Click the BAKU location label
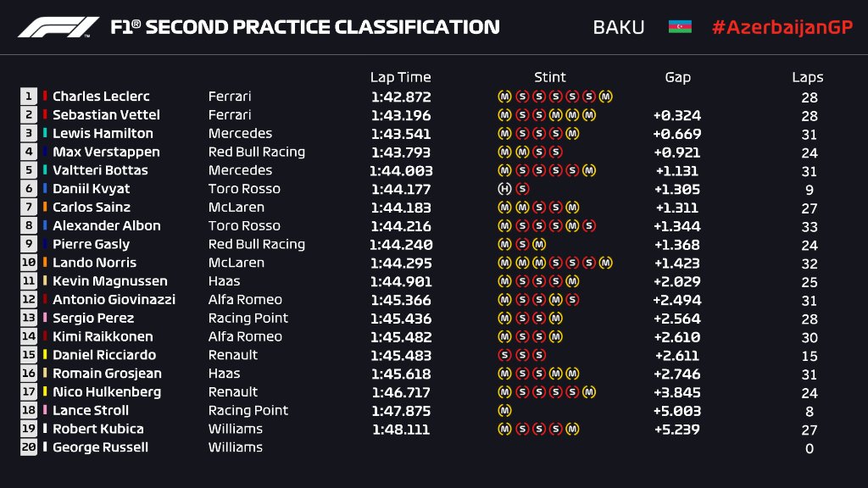868x488 pixels. click(618, 27)
